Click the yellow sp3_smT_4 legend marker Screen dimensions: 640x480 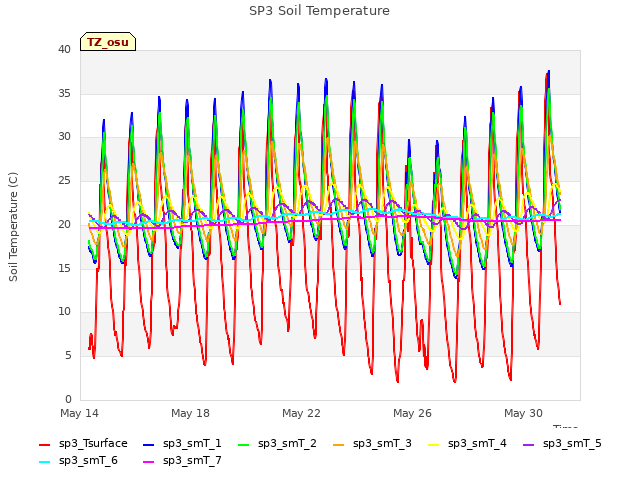434,445
